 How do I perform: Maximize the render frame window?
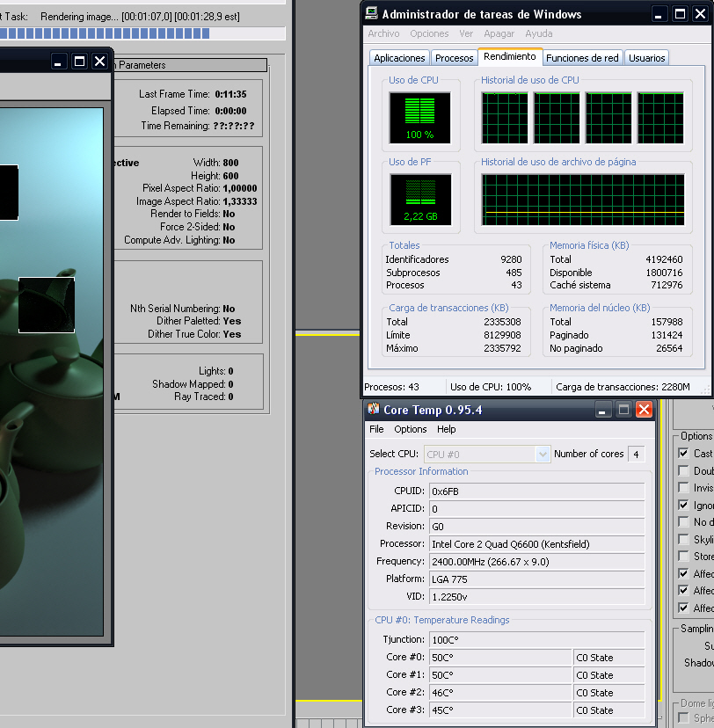79,62
